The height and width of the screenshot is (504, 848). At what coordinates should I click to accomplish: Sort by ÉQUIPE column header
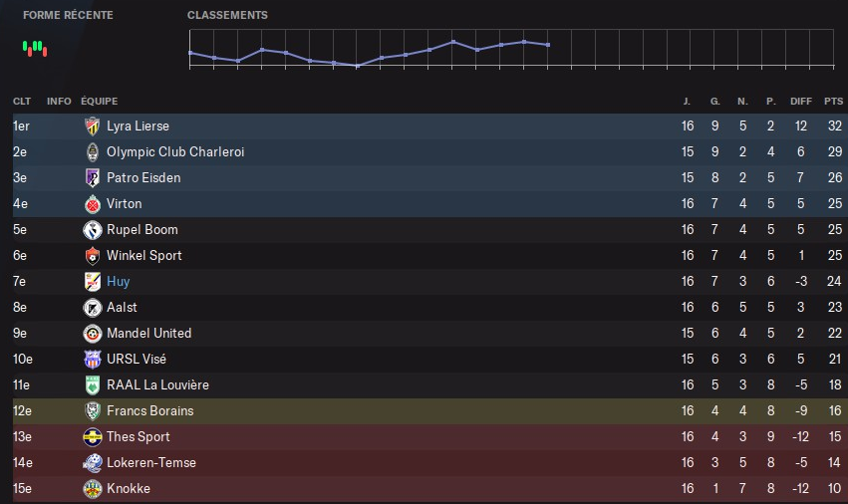[99, 102]
